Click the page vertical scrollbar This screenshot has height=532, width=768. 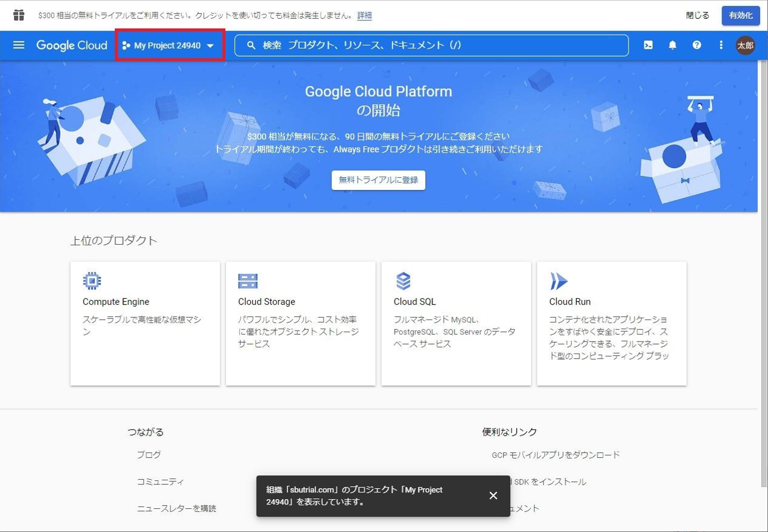point(764,274)
